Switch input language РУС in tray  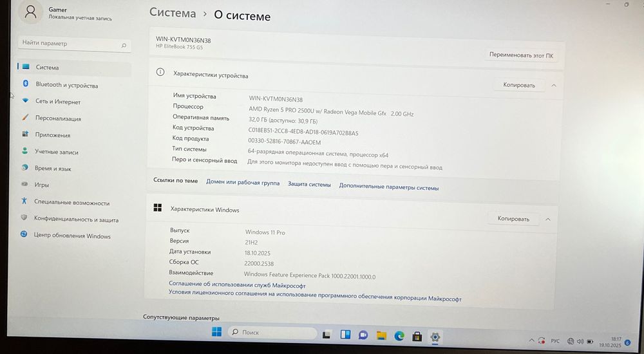tap(555, 341)
